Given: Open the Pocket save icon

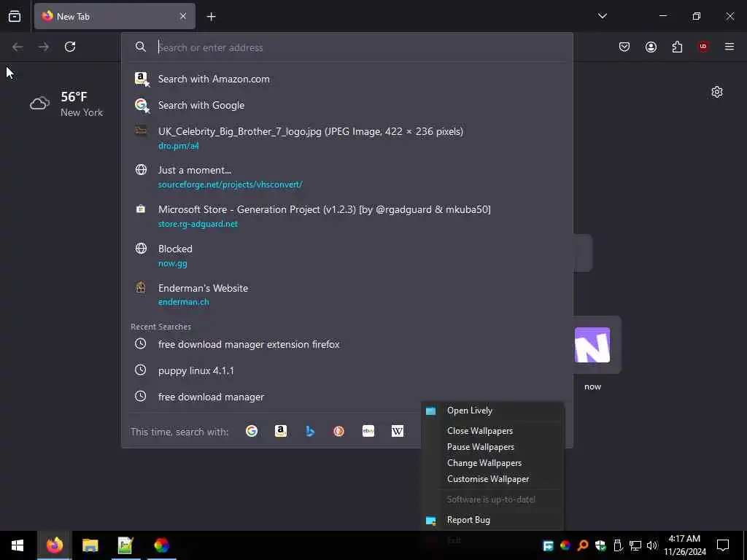Looking at the screenshot, I should 624,47.
